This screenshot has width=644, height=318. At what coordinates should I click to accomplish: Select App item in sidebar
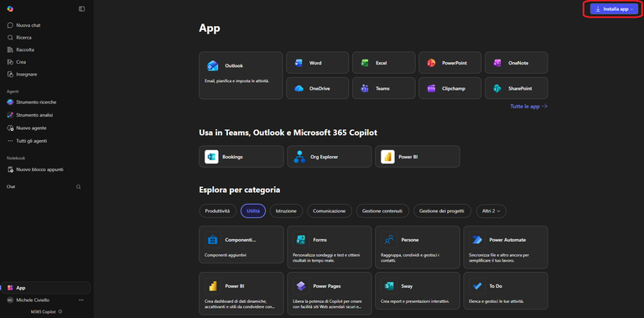tap(46, 288)
